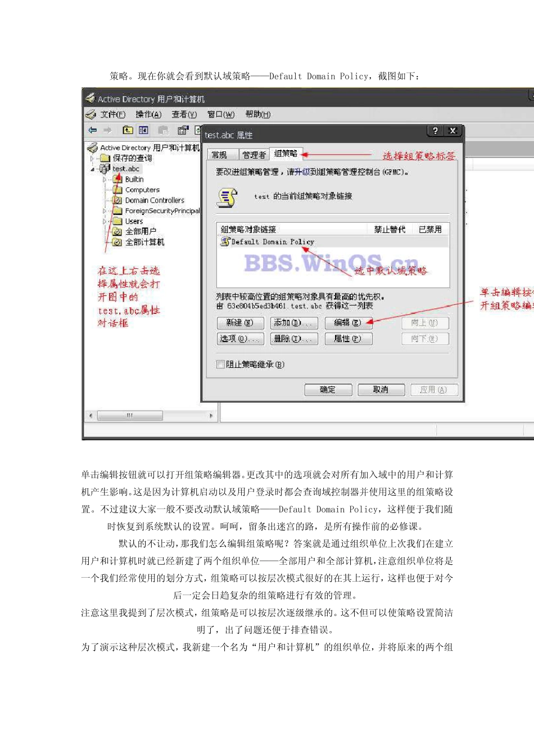The height and width of the screenshot is (756, 534).
Task: Click the menu bar document icon beside 文件
Action: click(91, 114)
